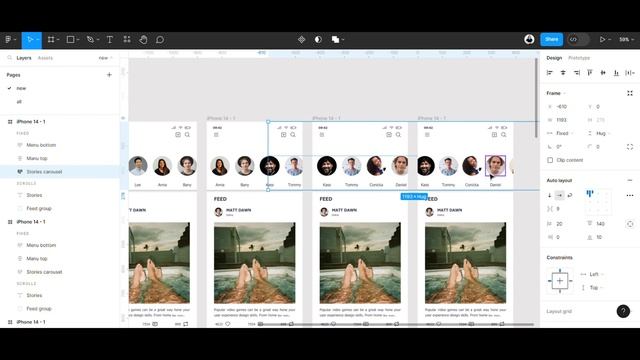Viewport: 640px width, 360px height.
Task: Remove Auto layout with minus icon
Action: (x=630, y=180)
